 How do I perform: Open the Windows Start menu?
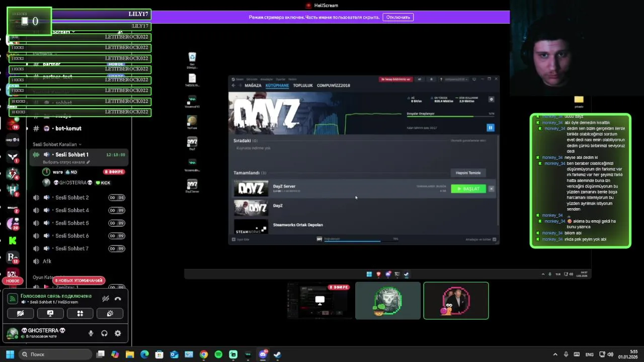tap(10, 354)
